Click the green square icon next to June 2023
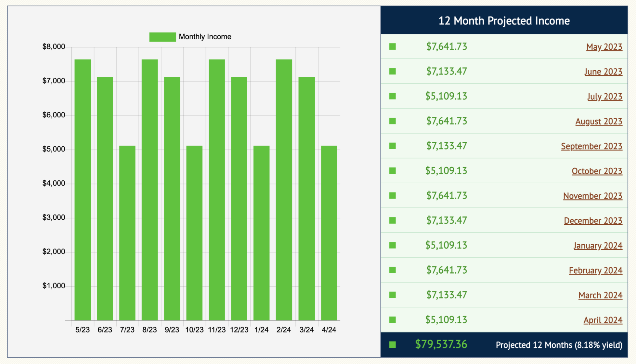 (x=392, y=71)
